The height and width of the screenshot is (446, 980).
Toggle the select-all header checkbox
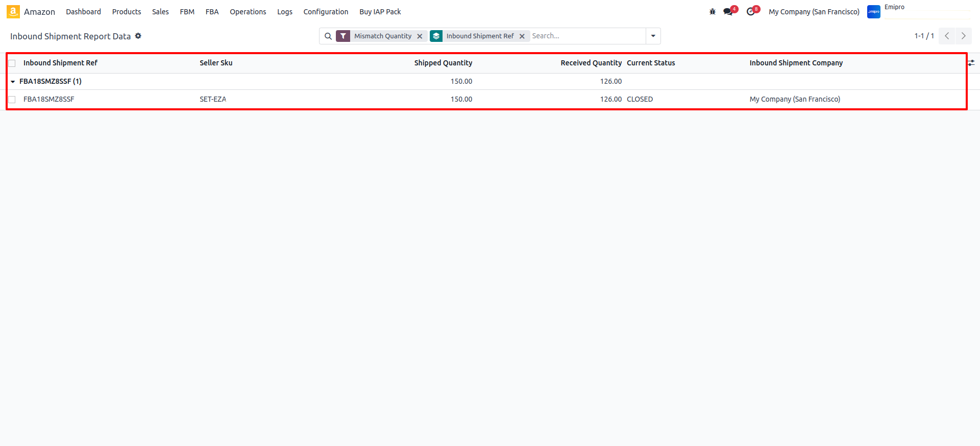[12, 63]
